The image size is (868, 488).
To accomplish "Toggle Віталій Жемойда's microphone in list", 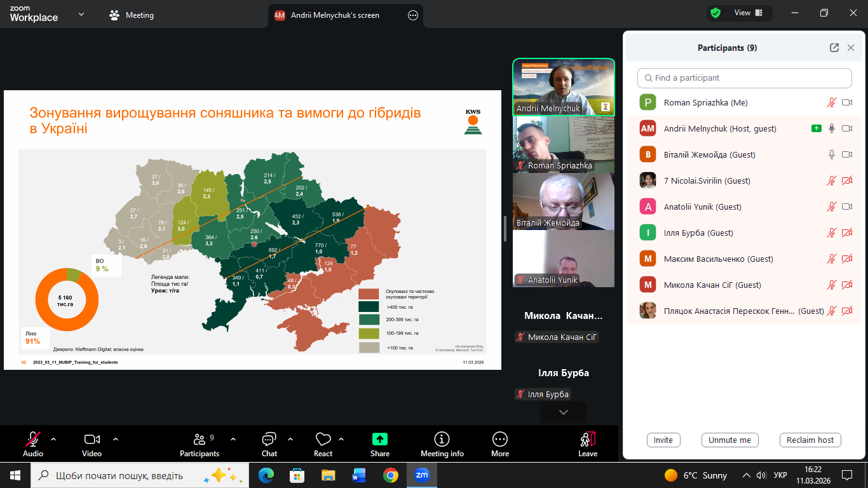I will [x=831, y=154].
